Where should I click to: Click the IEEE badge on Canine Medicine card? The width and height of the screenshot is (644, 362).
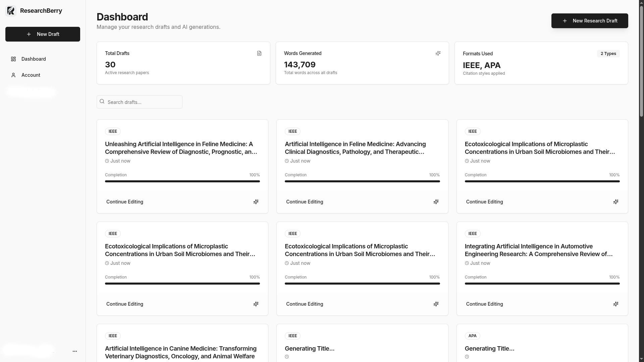point(113,336)
